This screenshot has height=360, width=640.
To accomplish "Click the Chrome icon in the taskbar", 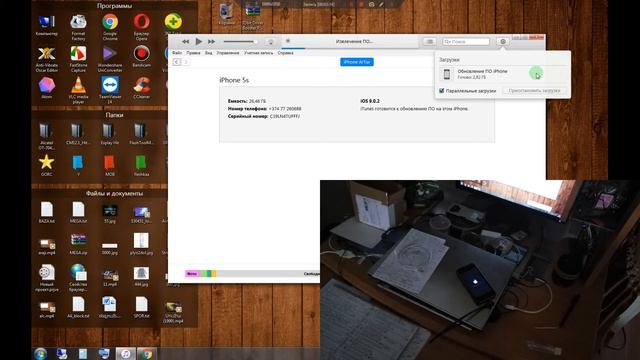I will [x=147, y=354].
